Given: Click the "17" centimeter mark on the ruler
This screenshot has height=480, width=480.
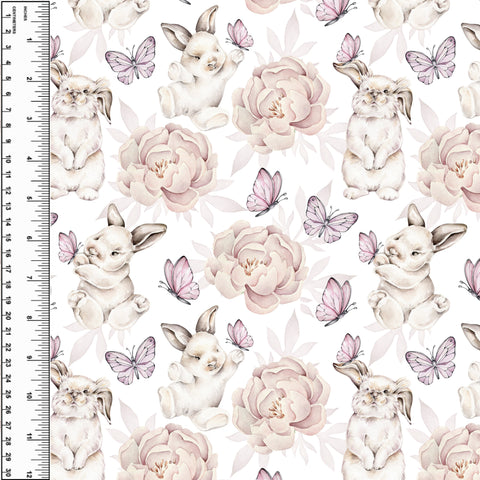Looking at the screenshot, I should [8, 269].
